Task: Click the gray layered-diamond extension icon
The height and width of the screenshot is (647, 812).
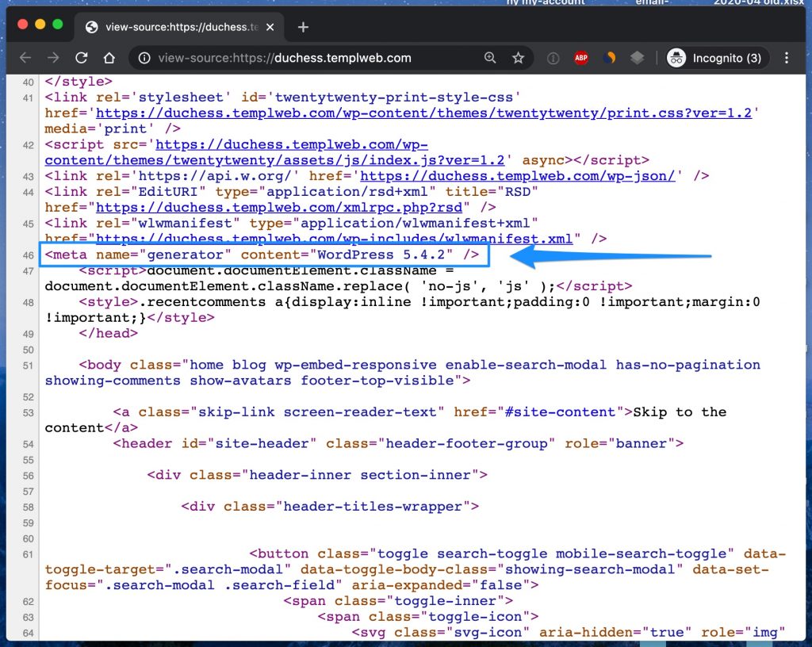Action: click(x=637, y=57)
